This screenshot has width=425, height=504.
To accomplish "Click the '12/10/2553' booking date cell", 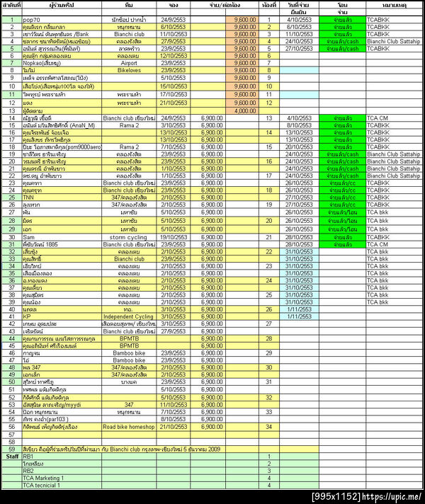I will [174, 56].
